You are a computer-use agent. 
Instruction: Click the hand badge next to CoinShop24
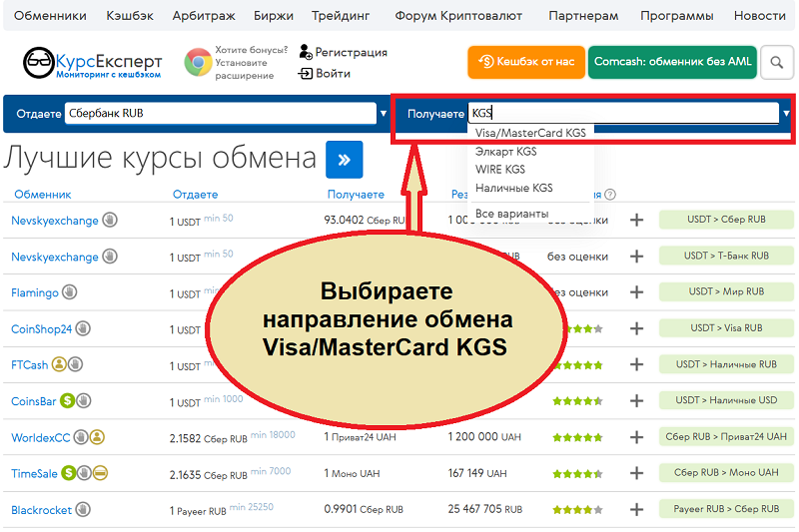tap(83, 328)
